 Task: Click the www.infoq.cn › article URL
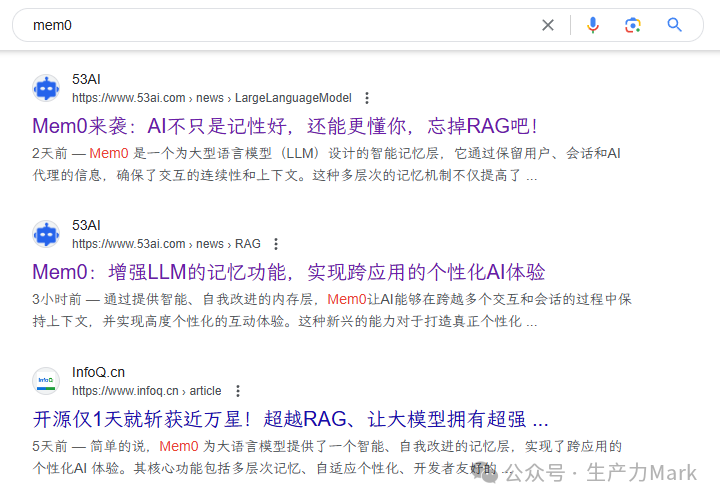(x=146, y=390)
